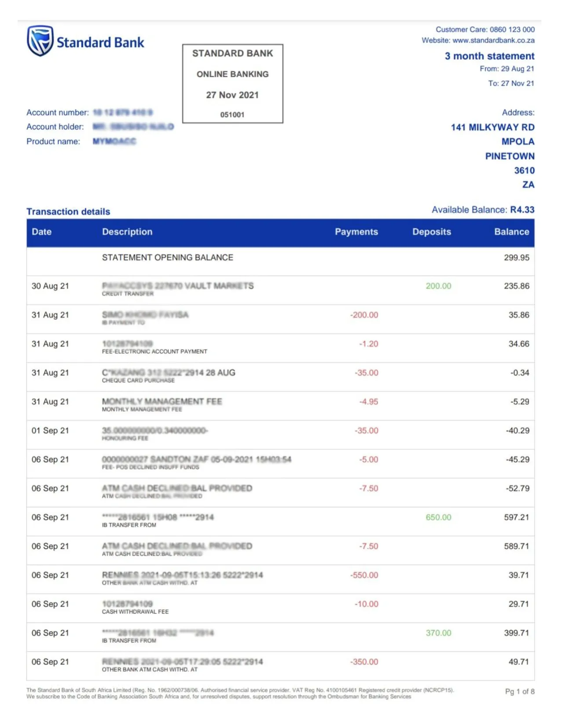Select the -550.00 ATM cash withdrawal payment
Image resolution: width=562 pixels, height=728 pixels.
(364, 575)
